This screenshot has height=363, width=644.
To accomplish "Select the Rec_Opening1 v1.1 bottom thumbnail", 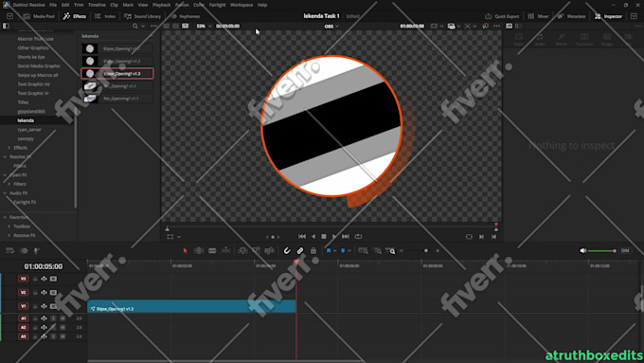I will point(90,99).
